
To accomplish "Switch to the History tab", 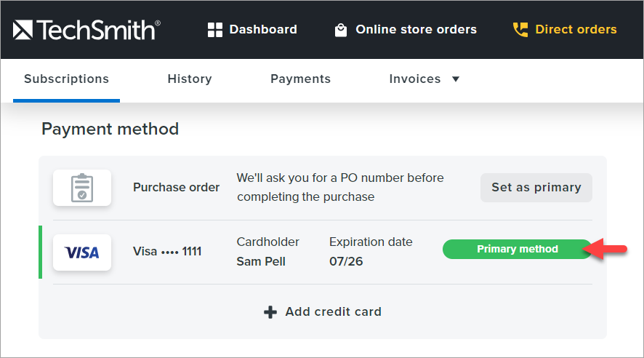I will [190, 79].
